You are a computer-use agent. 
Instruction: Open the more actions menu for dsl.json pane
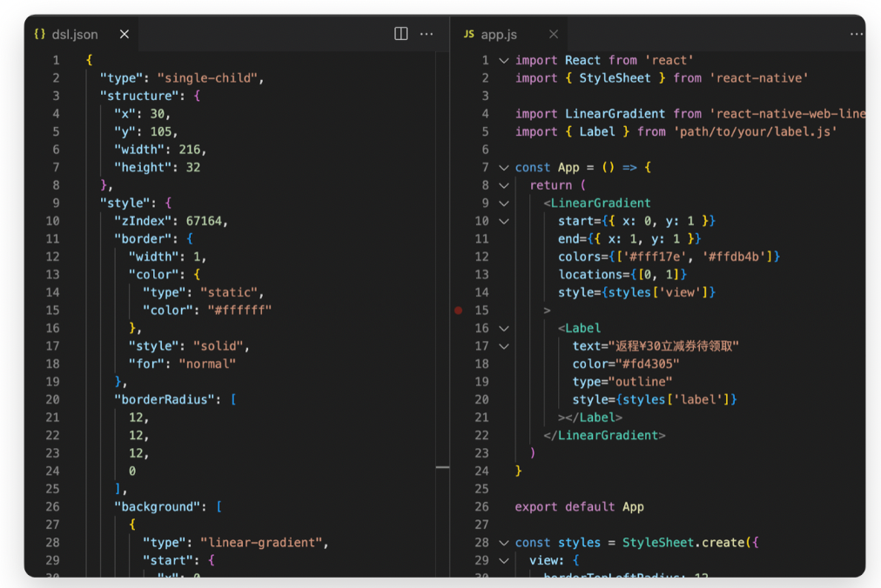[x=427, y=34]
